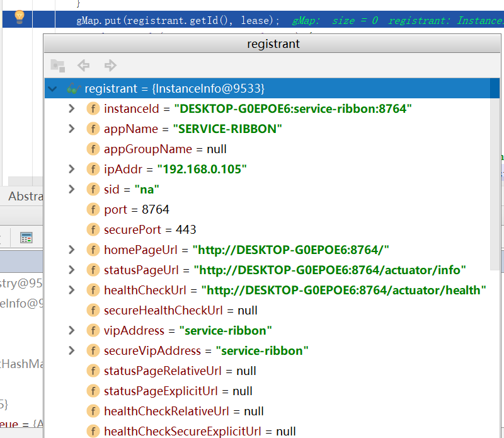
Task: Click the registrant popup title bar
Action: [x=272, y=43]
